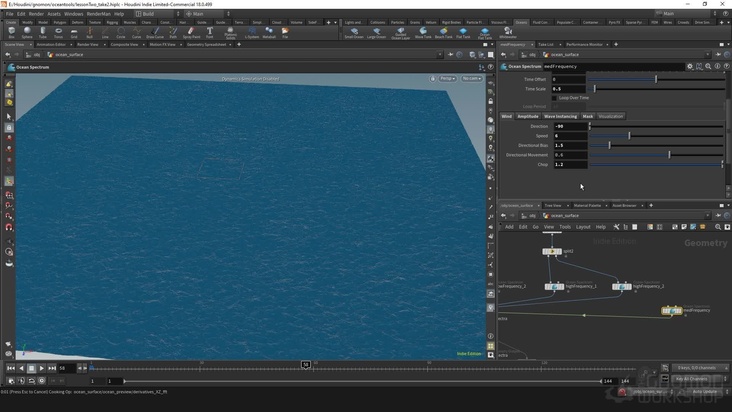Select the Wave Tank shelf tool

click(423, 32)
